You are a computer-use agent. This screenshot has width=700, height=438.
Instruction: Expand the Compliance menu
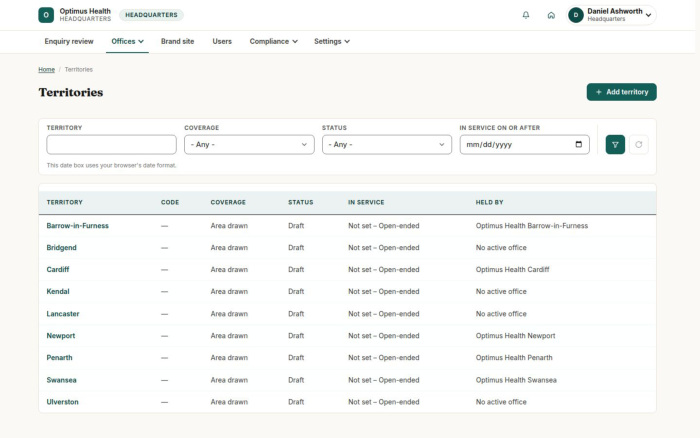(273, 42)
